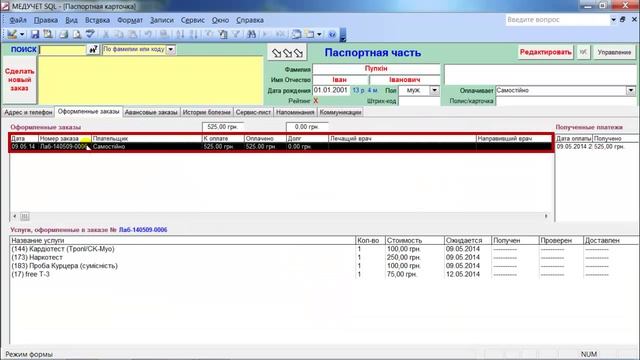Select the '(17) free T-3' service row
Viewport: 640px width, 360px height.
(324, 274)
